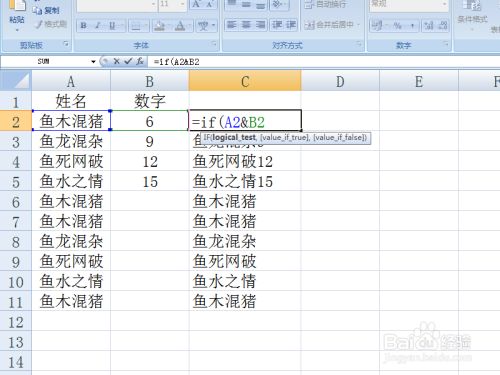Image resolution: width=500 pixels, height=375 pixels.
Task: Apply the Percent style
Action: (x=397, y=25)
